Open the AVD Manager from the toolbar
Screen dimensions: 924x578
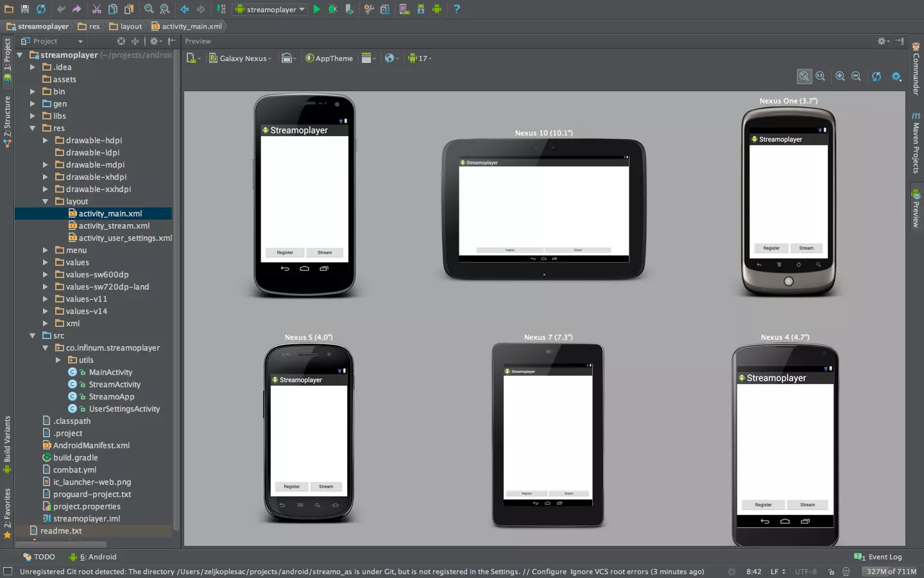pyautogui.click(x=405, y=9)
